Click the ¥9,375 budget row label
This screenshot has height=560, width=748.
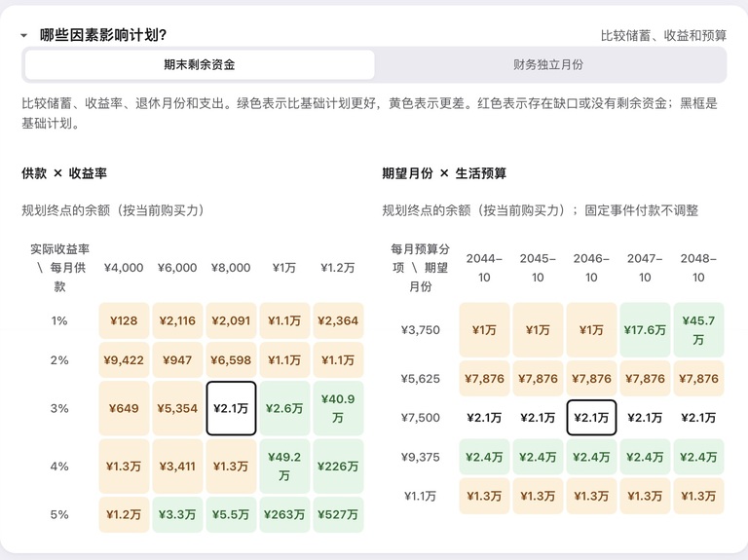pos(421,457)
